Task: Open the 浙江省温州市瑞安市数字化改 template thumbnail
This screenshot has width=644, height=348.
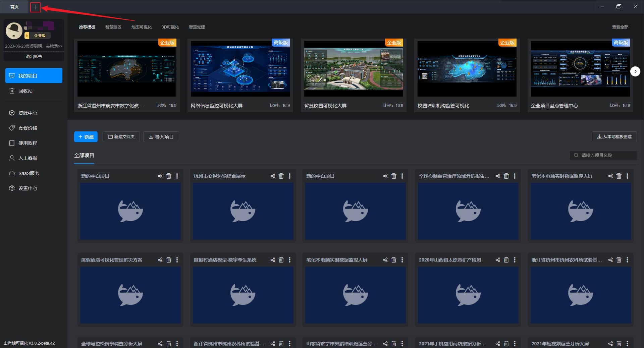Action: point(127,69)
